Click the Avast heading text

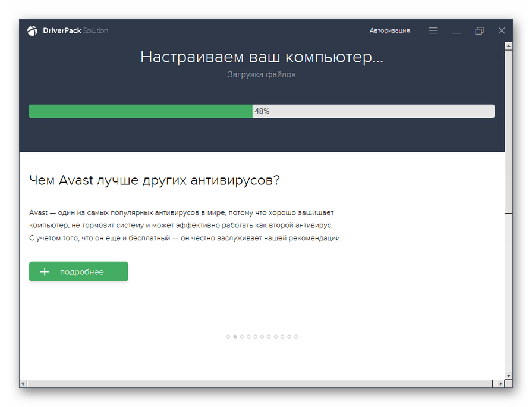(155, 180)
